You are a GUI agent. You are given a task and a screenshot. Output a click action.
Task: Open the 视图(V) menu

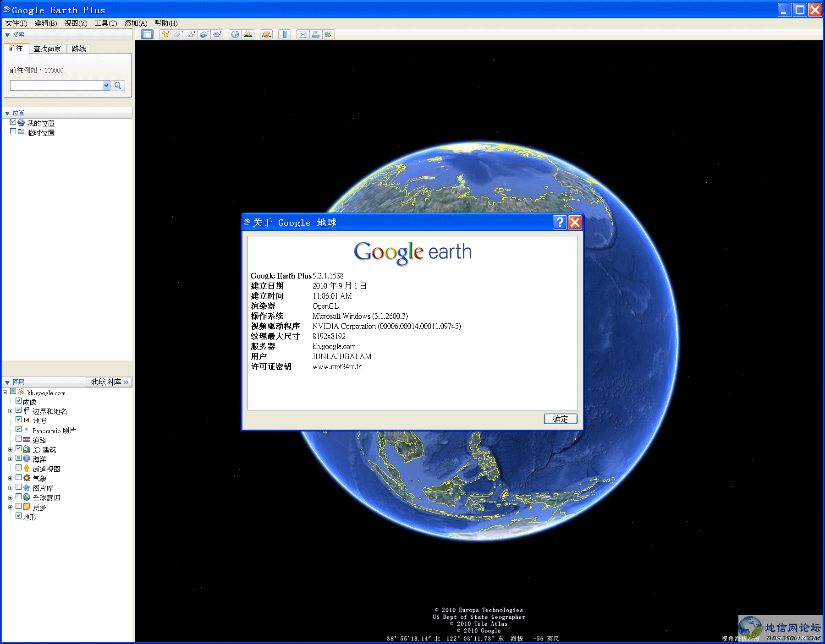click(76, 23)
